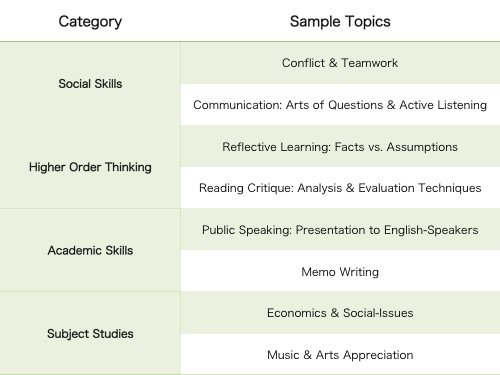Click the words Evaluation Techniques
Image resolution: width=500 pixels, height=375 pixels.
point(420,188)
